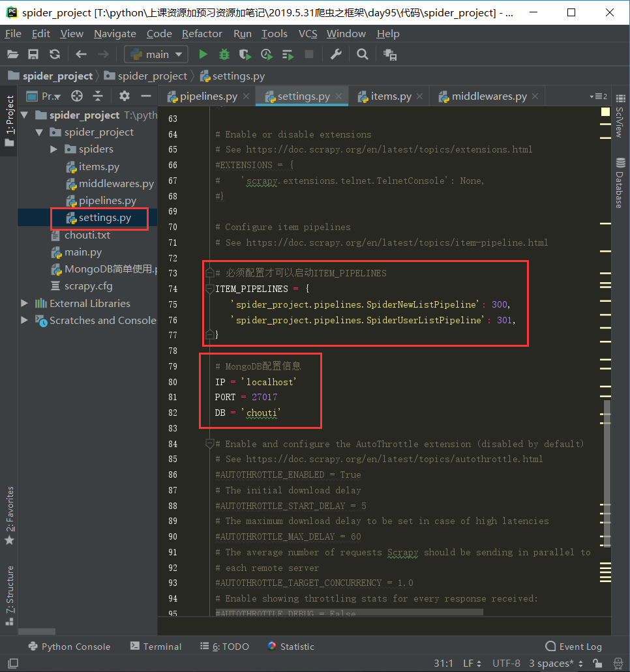Image resolution: width=630 pixels, height=672 pixels.
Task: Run with coverage icon in toolbar
Action: 245,55
